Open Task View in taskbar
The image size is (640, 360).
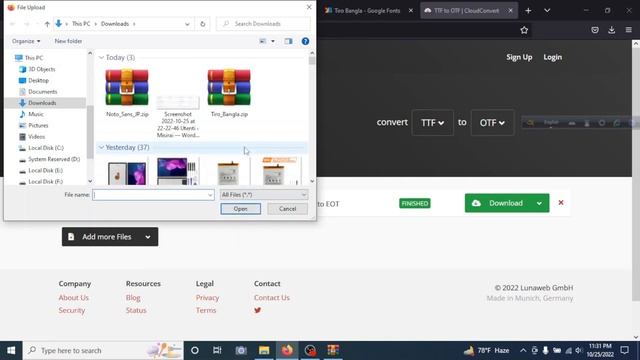pyautogui.click(x=217, y=350)
